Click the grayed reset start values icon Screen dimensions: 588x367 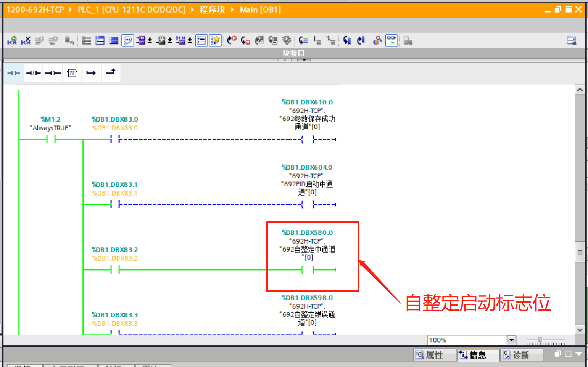[69, 40]
